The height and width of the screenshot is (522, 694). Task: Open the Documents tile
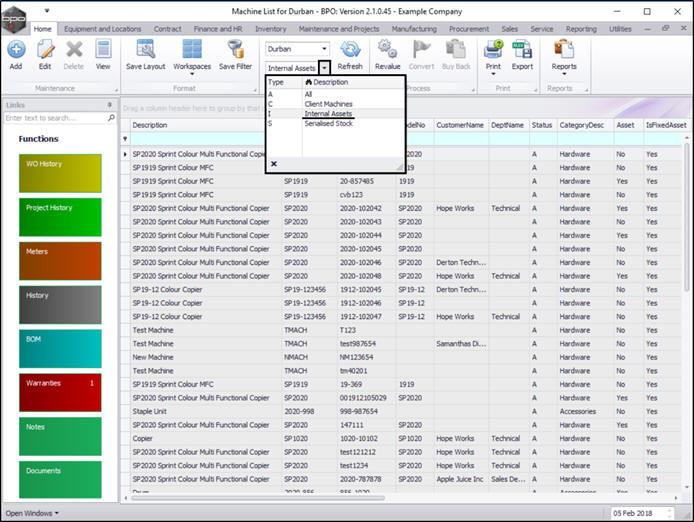[60, 479]
